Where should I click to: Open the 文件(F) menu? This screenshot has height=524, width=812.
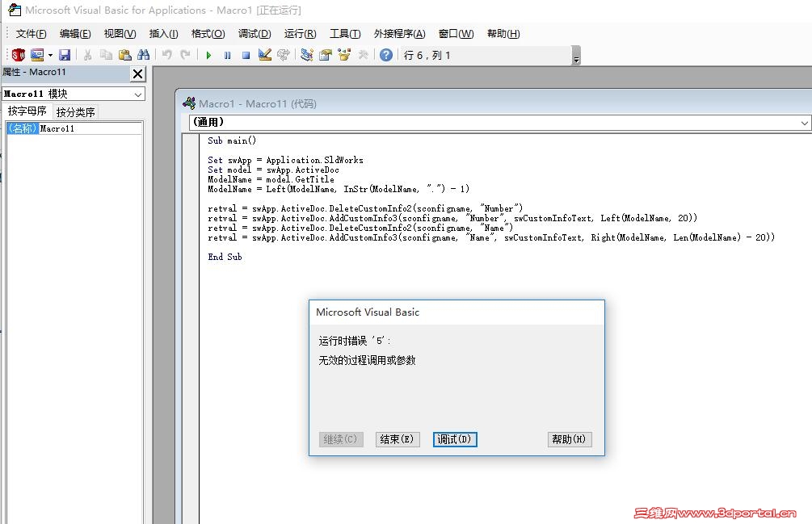pos(31,34)
